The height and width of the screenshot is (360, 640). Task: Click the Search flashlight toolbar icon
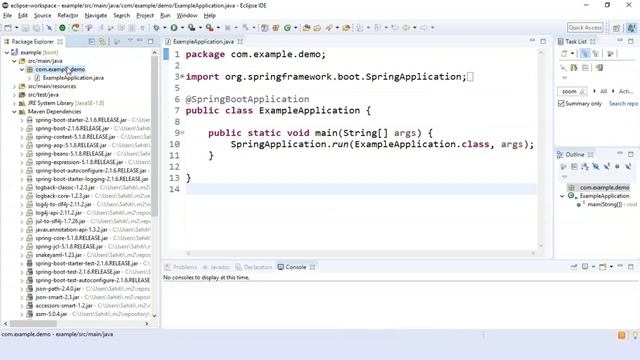[x=329, y=28]
